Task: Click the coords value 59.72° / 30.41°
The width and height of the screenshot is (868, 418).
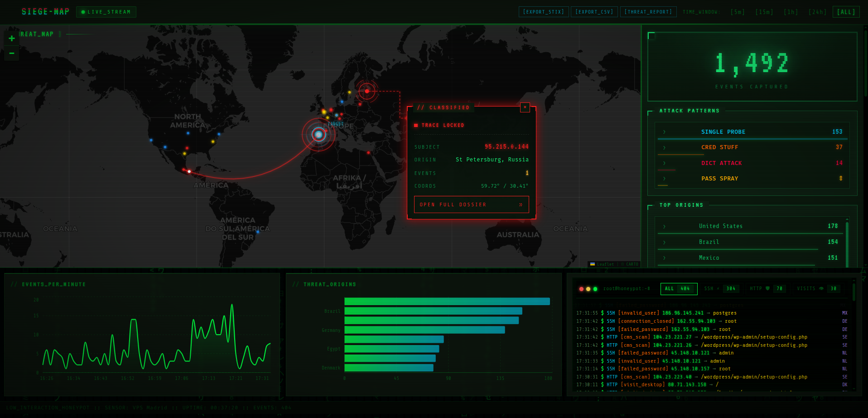Action: point(505,186)
